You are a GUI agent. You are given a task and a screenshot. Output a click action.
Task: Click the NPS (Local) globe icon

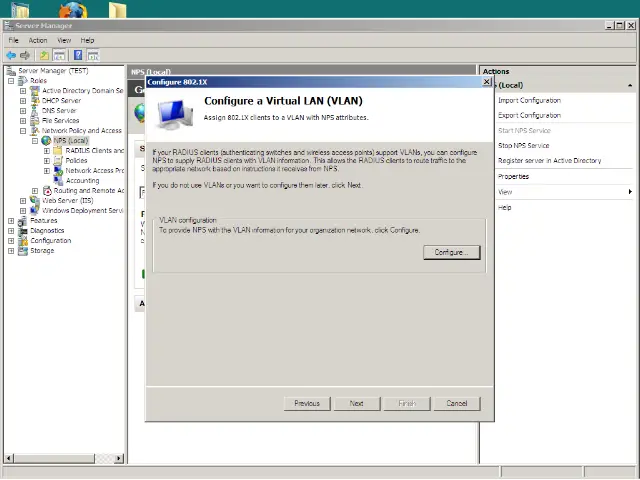pyautogui.click(x=46, y=140)
